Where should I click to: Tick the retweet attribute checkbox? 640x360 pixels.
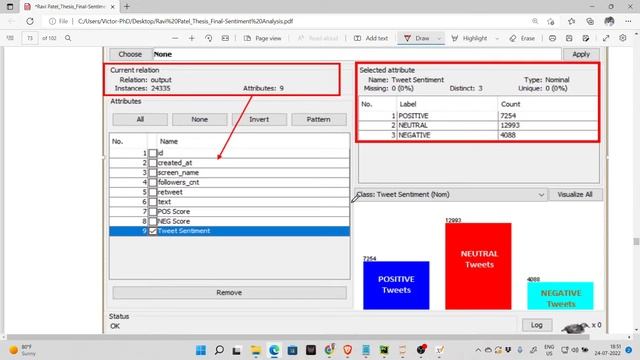[153, 192]
